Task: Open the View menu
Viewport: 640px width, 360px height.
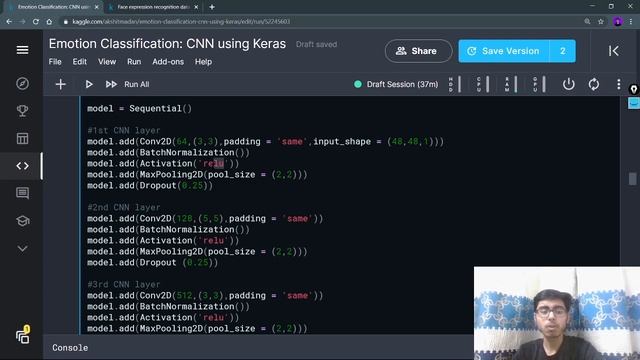Action: click(107, 62)
